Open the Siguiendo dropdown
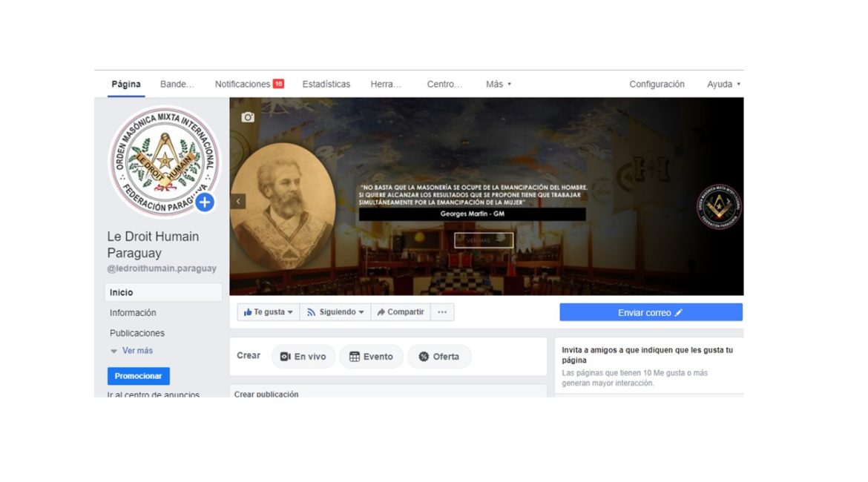 335,312
